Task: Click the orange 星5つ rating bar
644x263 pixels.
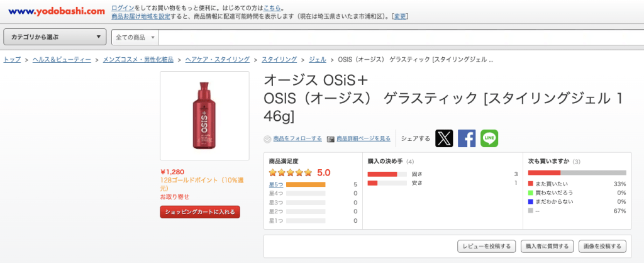Action: tap(306, 184)
